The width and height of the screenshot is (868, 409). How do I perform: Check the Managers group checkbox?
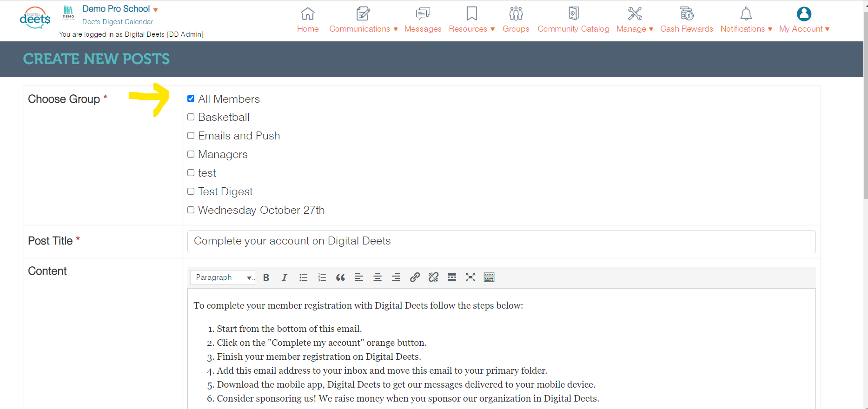tap(191, 154)
